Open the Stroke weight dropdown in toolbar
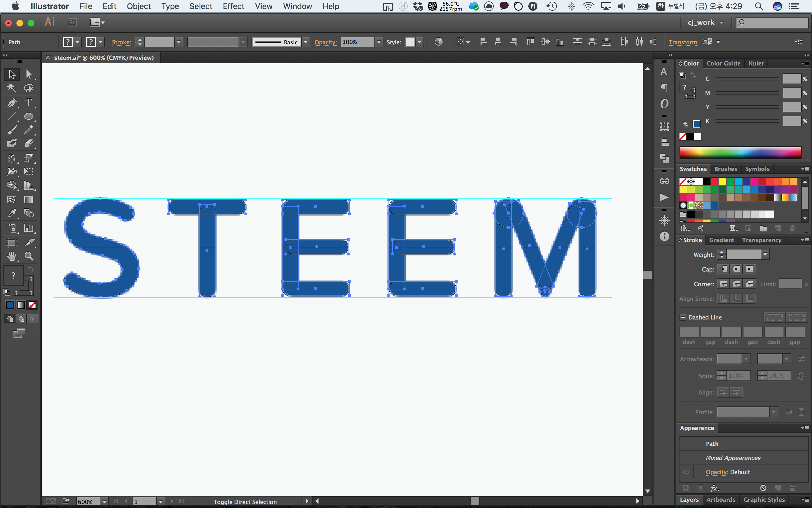This screenshot has height=508, width=812. coord(178,42)
